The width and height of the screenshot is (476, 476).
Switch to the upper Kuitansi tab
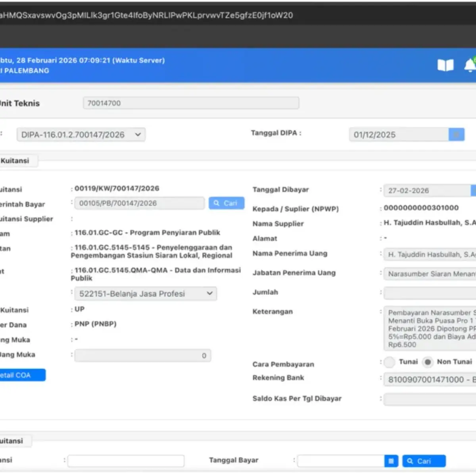(18, 161)
